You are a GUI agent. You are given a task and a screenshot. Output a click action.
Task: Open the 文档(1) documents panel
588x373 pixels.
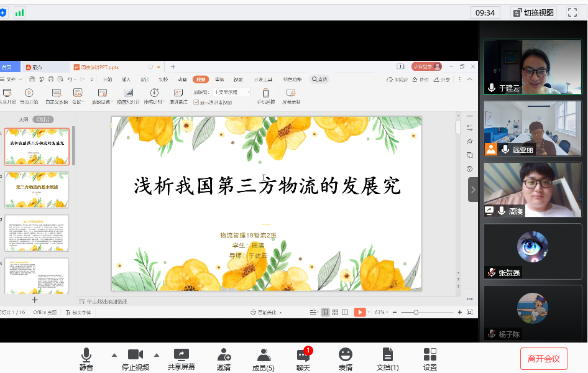point(388,359)
